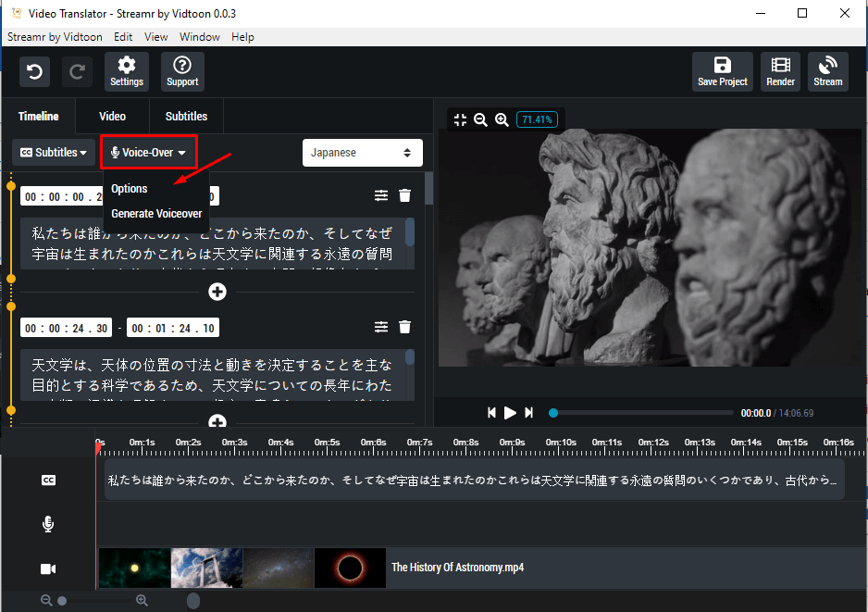Viewport: 868px width, 612px height.
Task: Open the Help menu
Action: pos(242,37)
